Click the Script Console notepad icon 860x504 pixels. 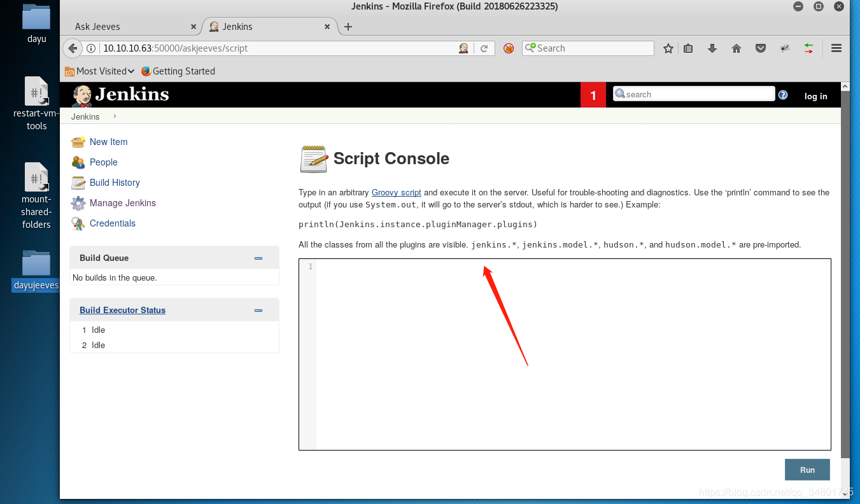pos(314,159)
